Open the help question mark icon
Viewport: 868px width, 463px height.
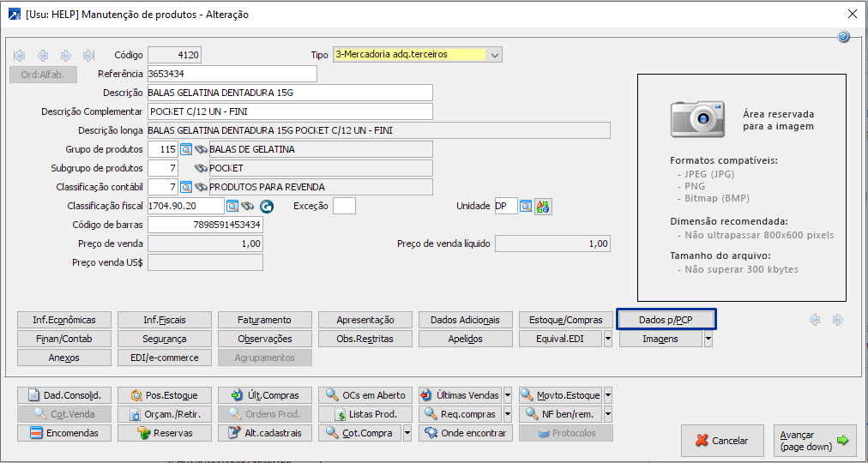pos(843,37)
